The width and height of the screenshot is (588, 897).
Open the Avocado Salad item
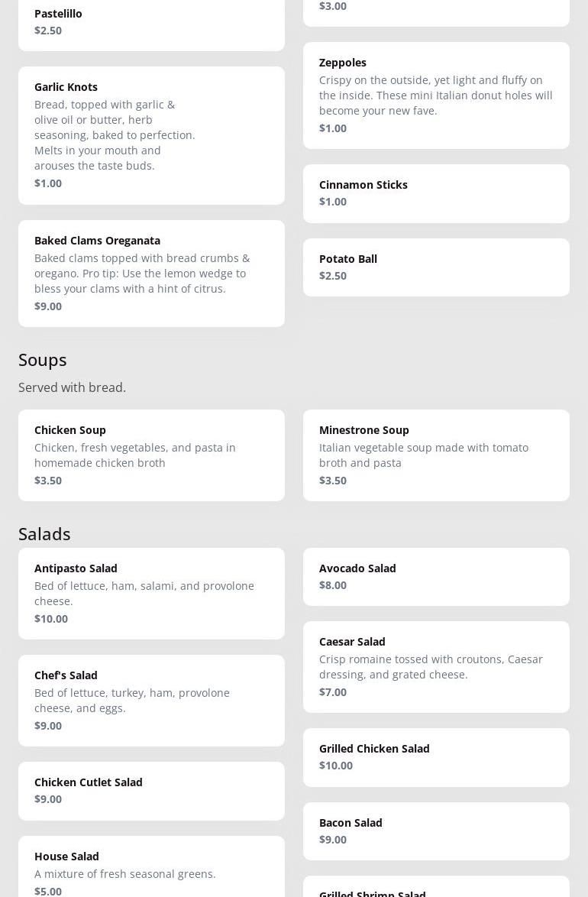(436, 577)
